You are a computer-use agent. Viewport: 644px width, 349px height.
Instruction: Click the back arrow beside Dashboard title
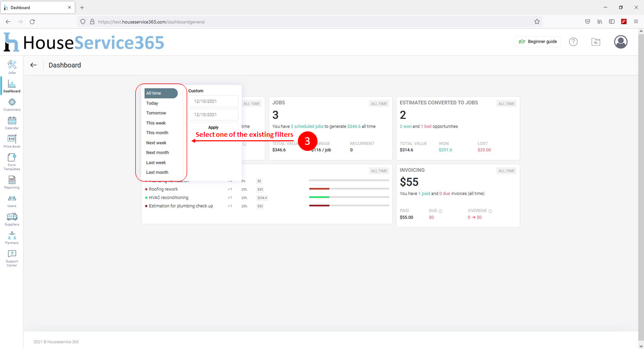click(x=33, y=65)
